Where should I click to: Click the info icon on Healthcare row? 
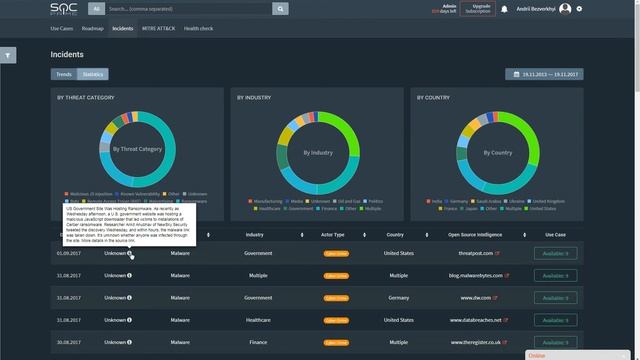click(x=129, y=320)
